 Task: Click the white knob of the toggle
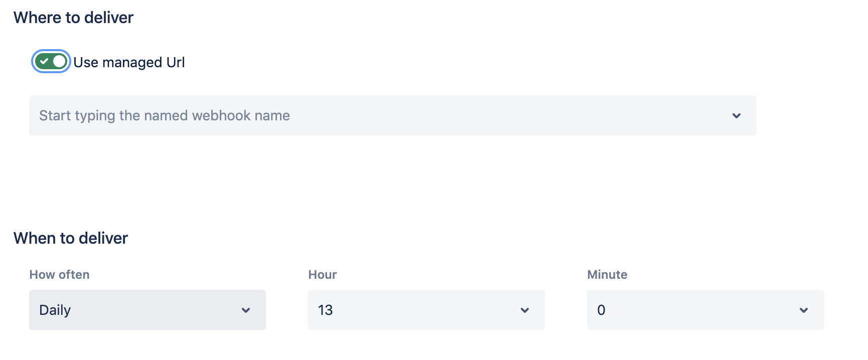[59, 62]
